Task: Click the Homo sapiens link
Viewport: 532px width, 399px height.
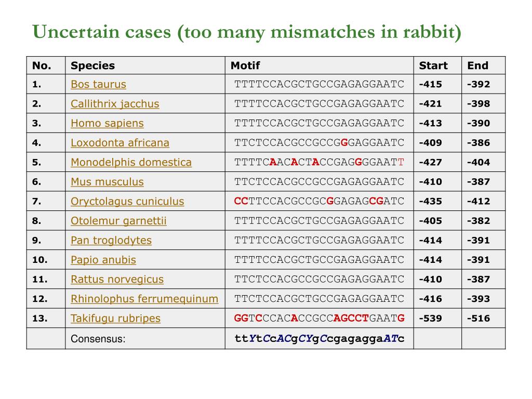Action: [x=107, y=123]
